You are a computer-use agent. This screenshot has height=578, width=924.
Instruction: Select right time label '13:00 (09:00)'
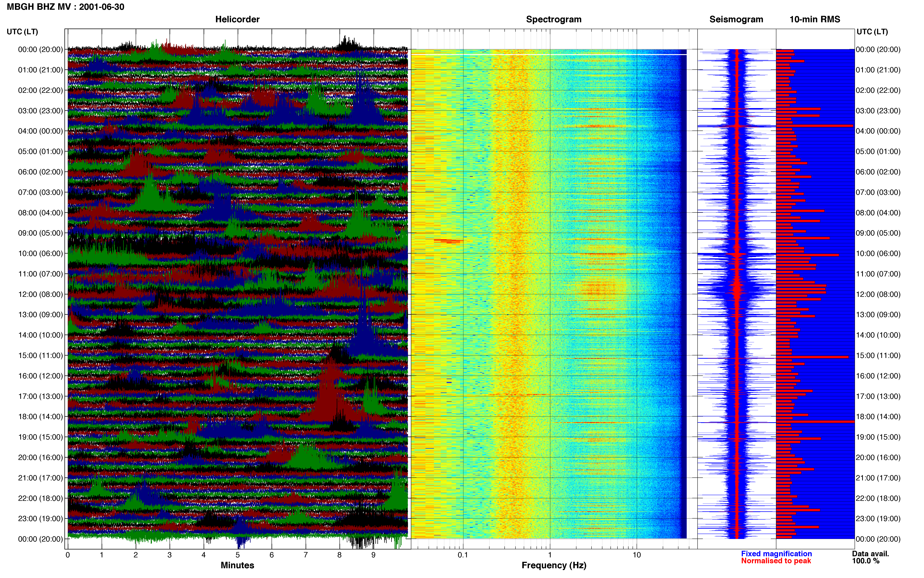click(x=878, y=315)
